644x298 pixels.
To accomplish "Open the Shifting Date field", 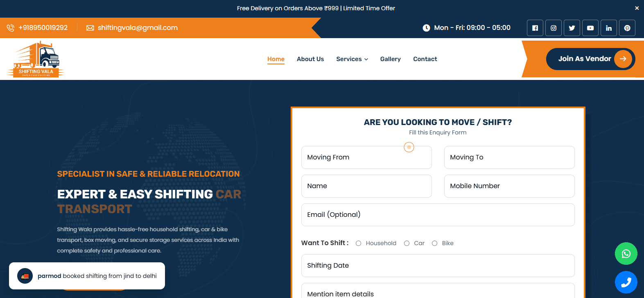I will coord(438,266).
